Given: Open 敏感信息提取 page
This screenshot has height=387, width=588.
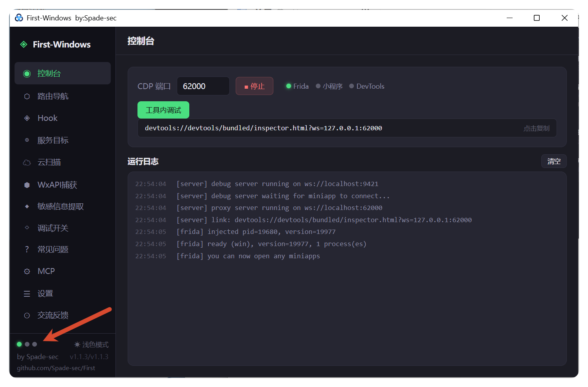Looking at the screenshot, I should pos(62,206).
